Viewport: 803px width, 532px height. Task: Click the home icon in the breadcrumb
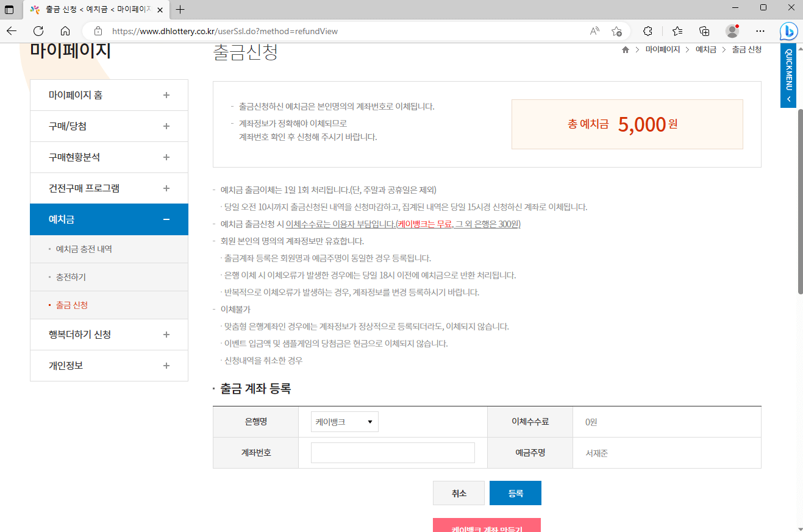625,49
